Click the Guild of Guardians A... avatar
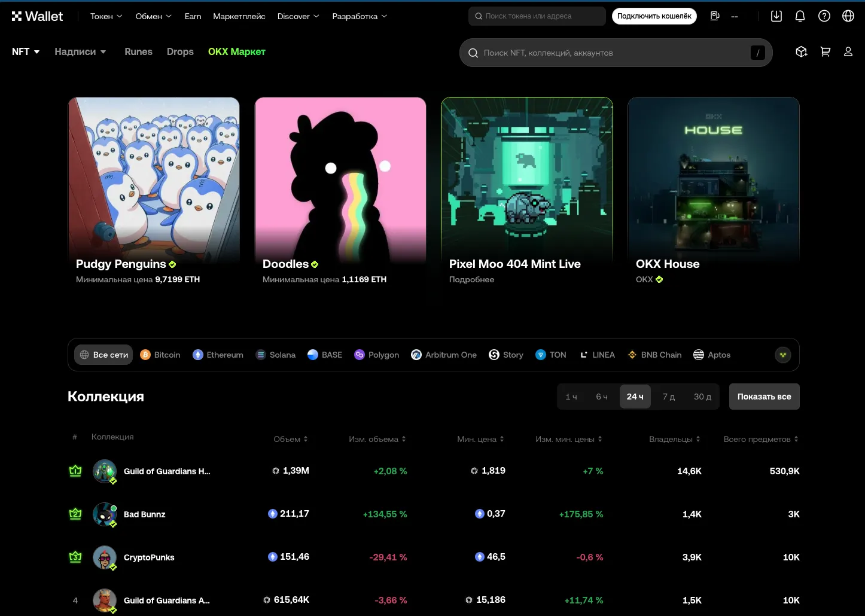This screenshot has height=616, width=865. 105,600
